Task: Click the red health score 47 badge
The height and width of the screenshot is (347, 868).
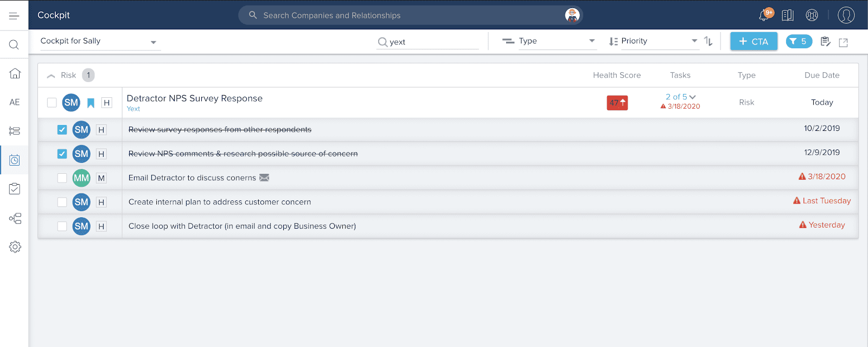Action: point(617,103)
